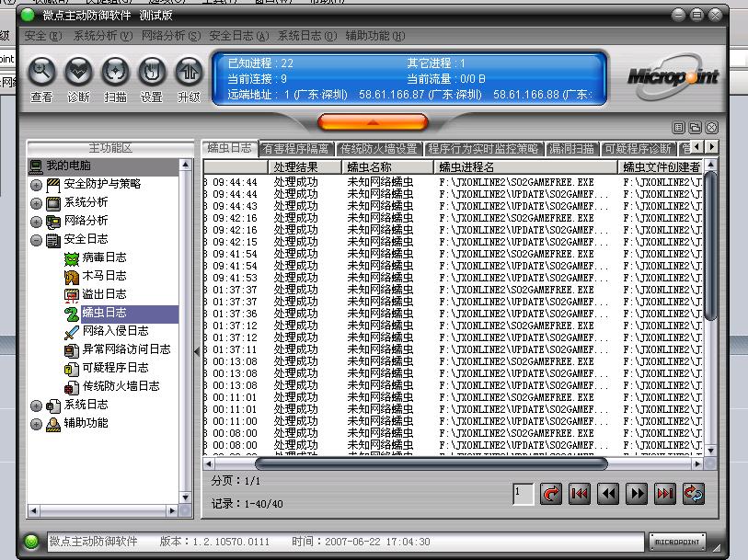
Task: Select the 病毒日志 virus log icon
Action: [x=72, y=258]
